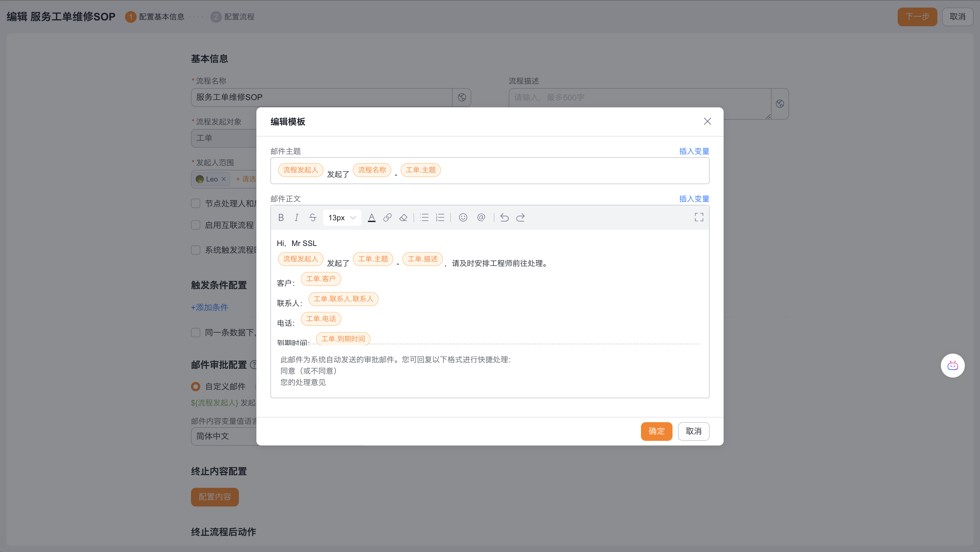Image resolution: width=980 pixels, height=552 pixels.
Task: Click 插入变量 link for 邮件主题
Action: [x=694, y=151]
